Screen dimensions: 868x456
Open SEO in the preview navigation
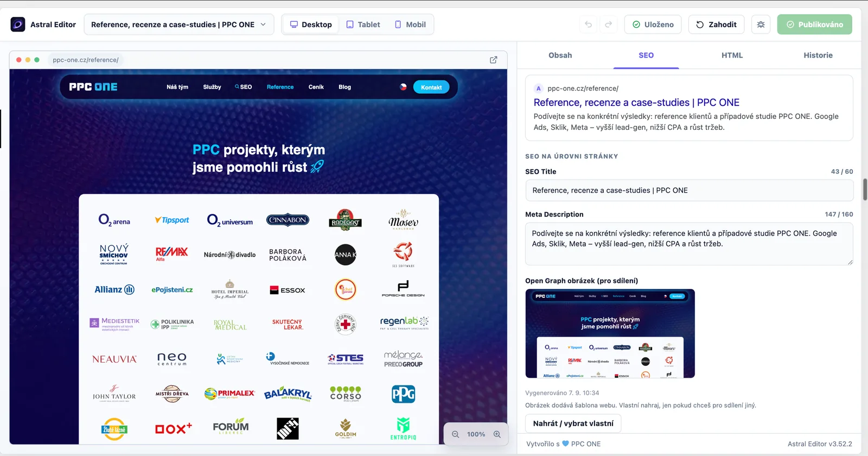(x=244, y=87)
